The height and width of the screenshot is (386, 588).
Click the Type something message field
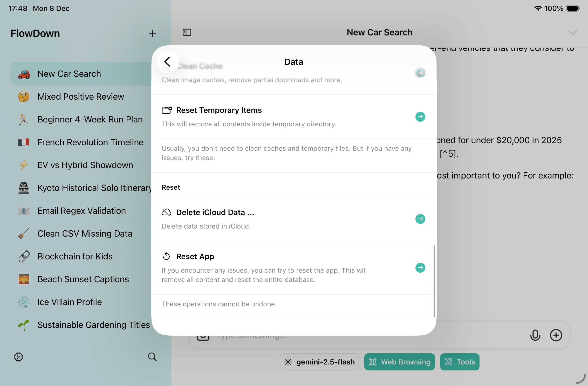pos(311,335)
